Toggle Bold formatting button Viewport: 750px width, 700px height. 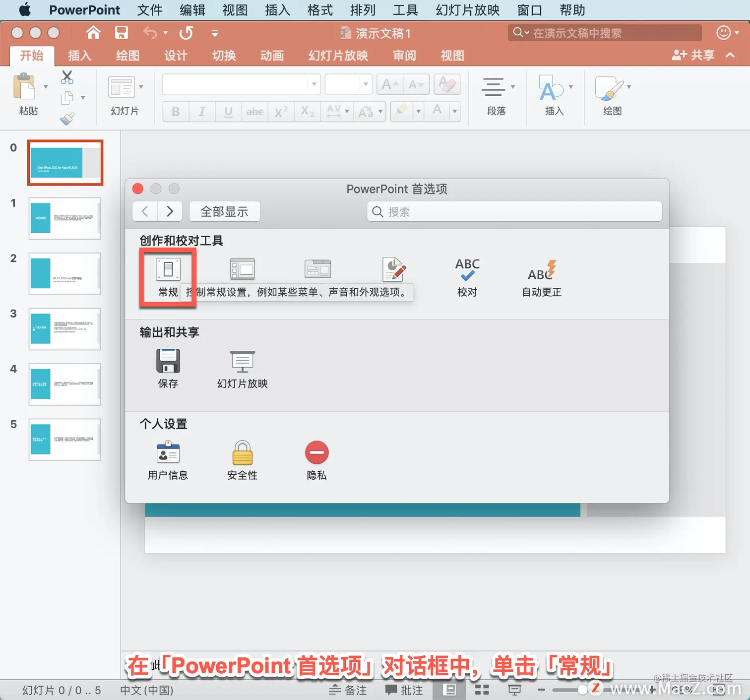(176, 112)
